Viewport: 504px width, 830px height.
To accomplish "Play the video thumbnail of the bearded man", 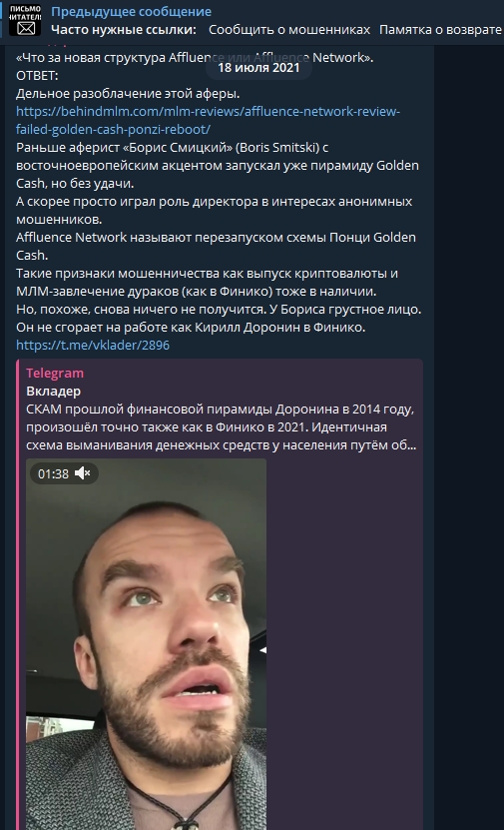I will pyautogui.click(x=146, y=644).
